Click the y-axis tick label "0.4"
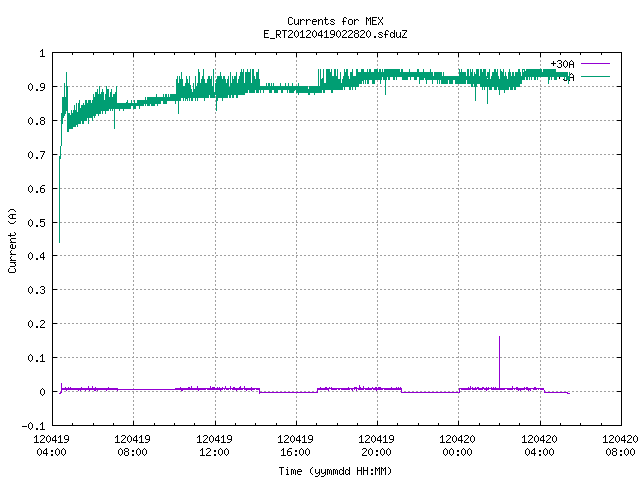Viewport: 640px width, 480px height. pos(36,256)
